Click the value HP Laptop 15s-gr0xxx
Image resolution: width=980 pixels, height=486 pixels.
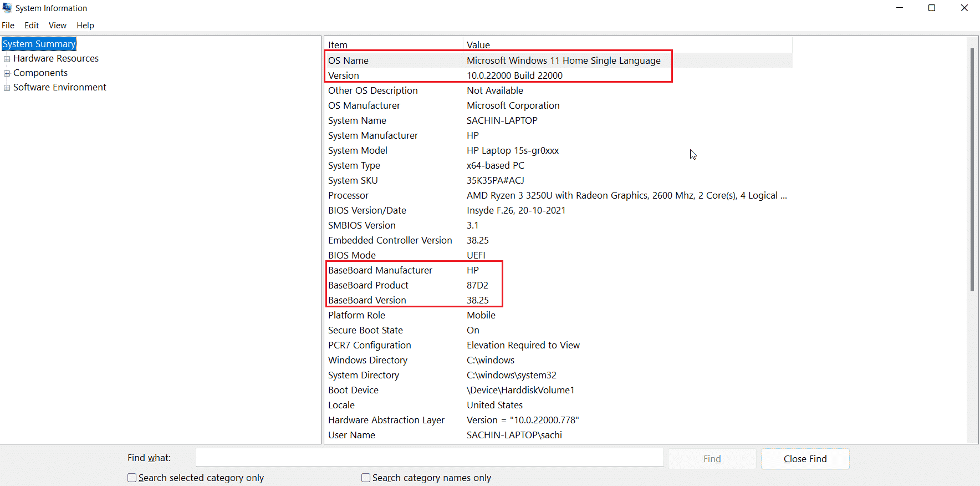[x=513, y=150]
